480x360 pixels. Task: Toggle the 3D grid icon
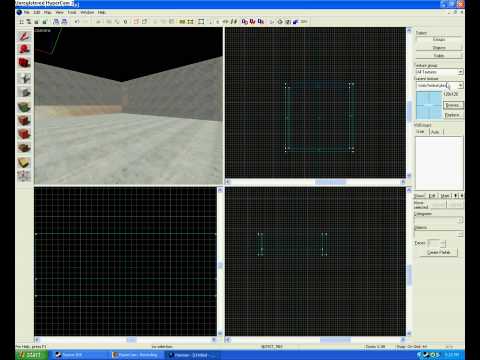[29, 22]
